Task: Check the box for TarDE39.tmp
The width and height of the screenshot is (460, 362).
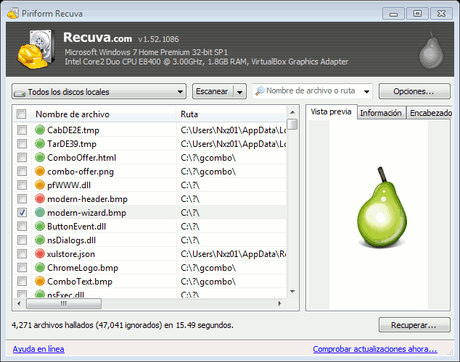Action: (22, 143)
